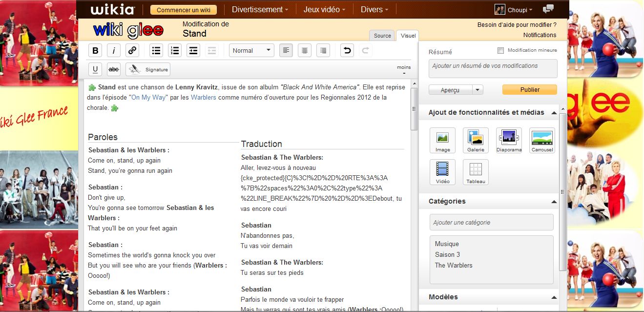This screenshot has height=312, width=644.
Task: Decrease indent of paragraph
Action: tap(212, 50)
